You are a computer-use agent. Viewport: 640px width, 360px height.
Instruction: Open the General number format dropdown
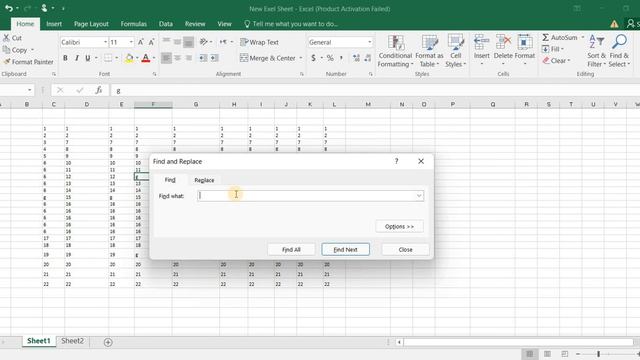tap(369, 42)
